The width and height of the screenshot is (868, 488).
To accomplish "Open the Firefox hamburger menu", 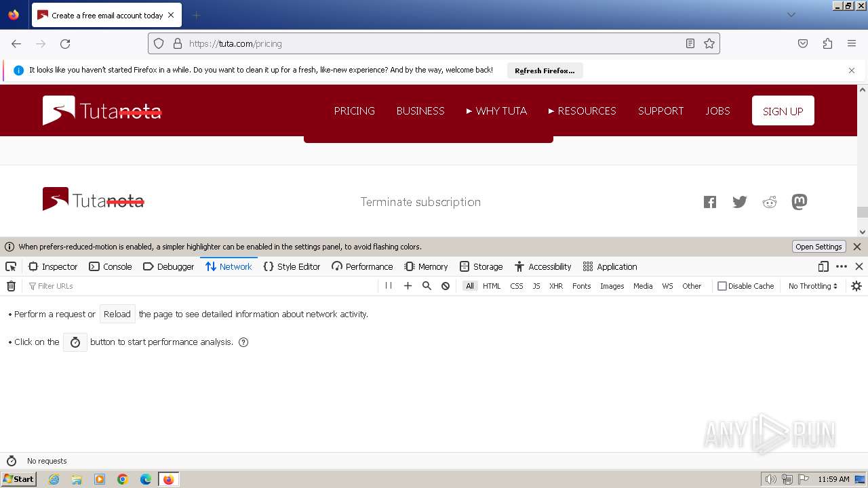I will click(852, 43).
